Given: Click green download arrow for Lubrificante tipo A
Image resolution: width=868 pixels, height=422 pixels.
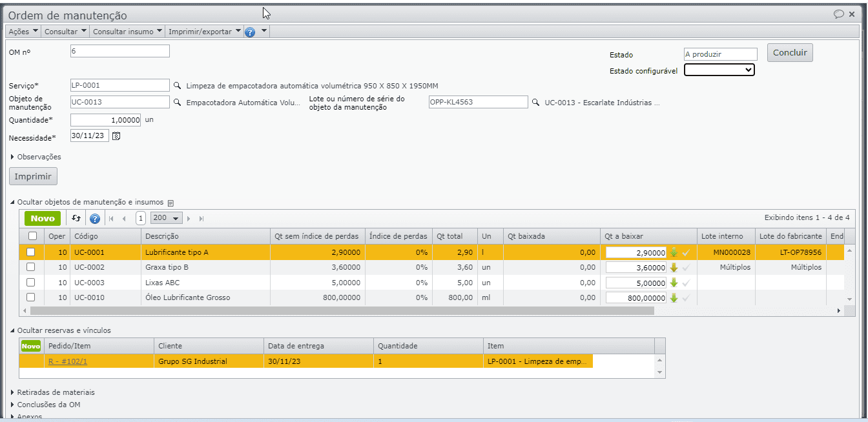Looking at the screenshot, I should tap(674, 252).
